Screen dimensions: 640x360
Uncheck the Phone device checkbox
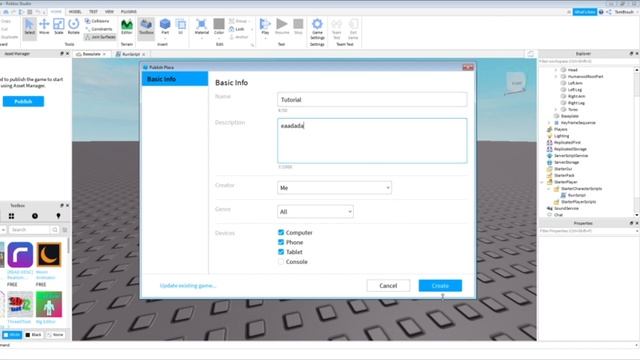coord(281,242)
